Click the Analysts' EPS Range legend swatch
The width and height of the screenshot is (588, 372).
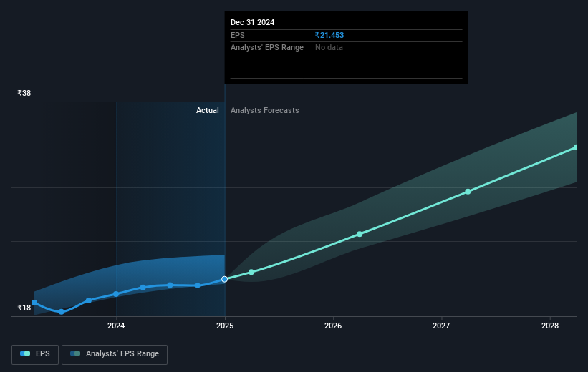pos(75,353)
